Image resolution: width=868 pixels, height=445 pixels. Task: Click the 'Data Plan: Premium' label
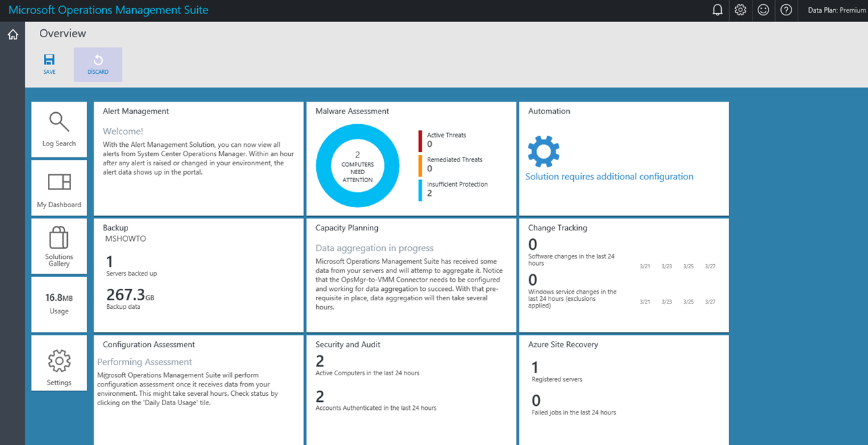[x=837, y=10]
